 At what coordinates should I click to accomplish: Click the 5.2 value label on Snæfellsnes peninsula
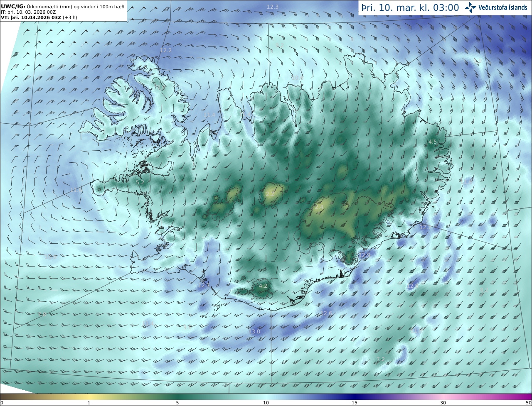tap(140, 182)
